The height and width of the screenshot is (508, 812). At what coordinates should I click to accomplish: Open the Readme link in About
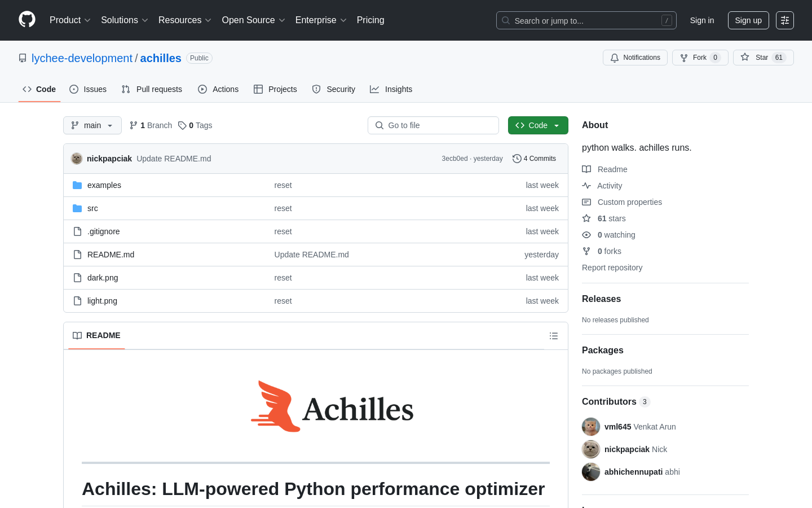pos(604,169)
